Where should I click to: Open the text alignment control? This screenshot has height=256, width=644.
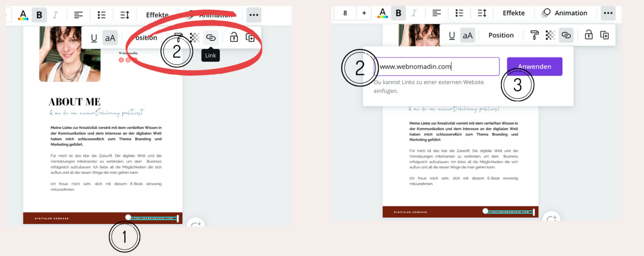pyautogui.click(x=437, y=13)
